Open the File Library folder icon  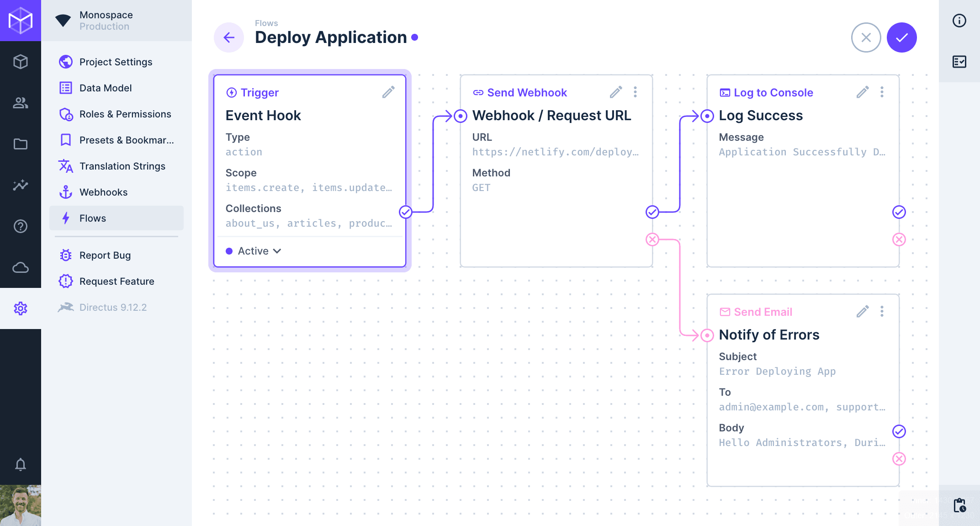click(x=21, y=144)
